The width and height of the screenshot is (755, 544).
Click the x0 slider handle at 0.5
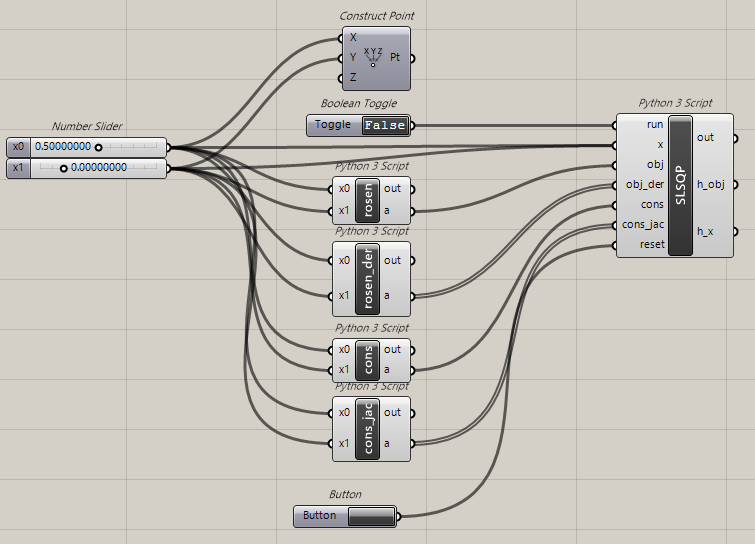point(98,147)
